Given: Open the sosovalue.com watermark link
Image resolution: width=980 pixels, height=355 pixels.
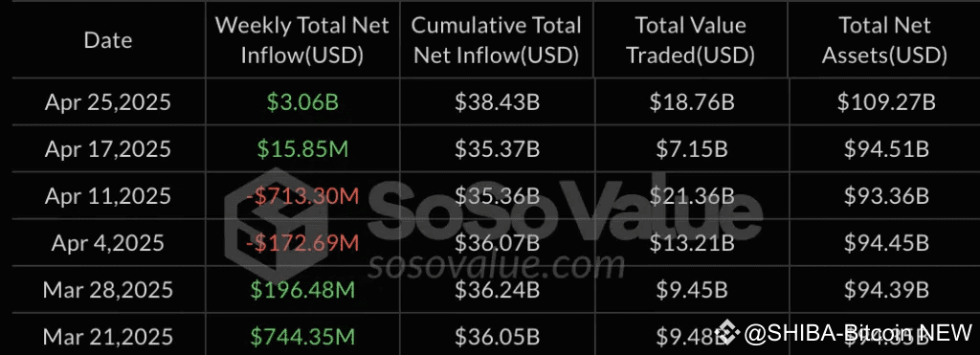Looking at the screenshot, I should click(496, 266).
